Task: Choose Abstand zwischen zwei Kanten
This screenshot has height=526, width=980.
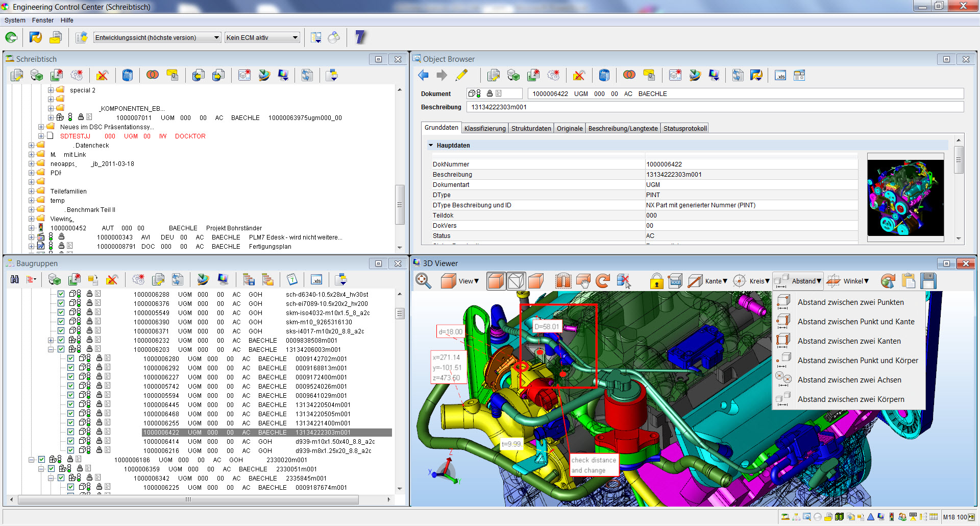Action: [x=849, y=341]
